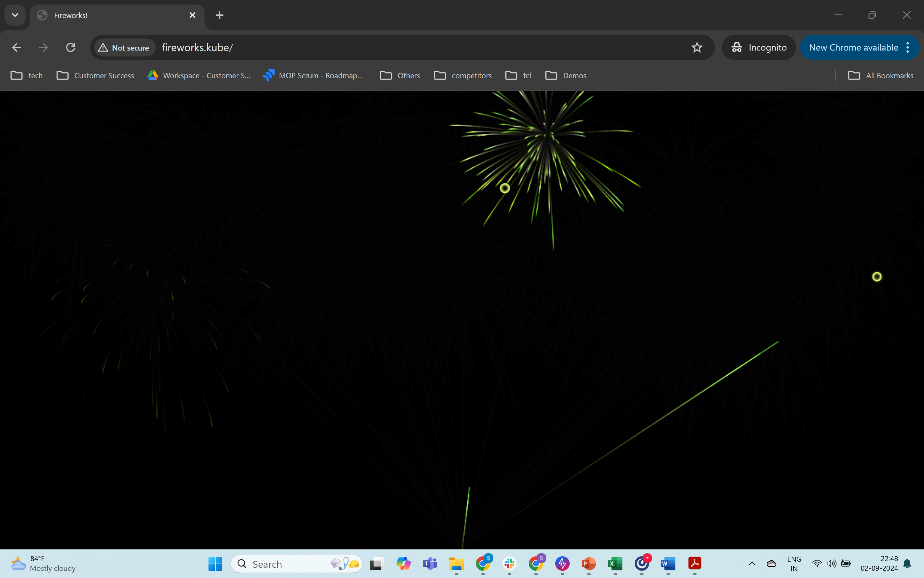Open the Windows Start menu
The image size is (924, 578).
(x=215, y=564)
